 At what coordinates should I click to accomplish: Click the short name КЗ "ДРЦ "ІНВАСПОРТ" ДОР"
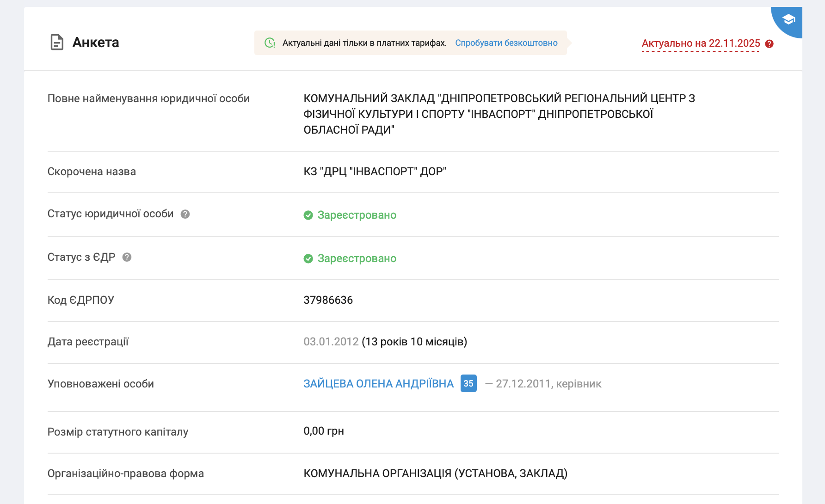tap(375, 172)
